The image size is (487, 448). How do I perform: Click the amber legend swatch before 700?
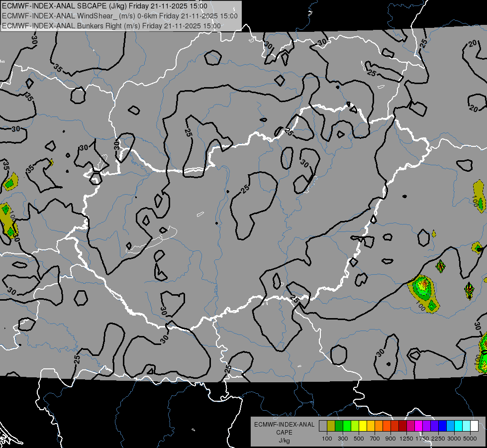(x=371, y=426)
